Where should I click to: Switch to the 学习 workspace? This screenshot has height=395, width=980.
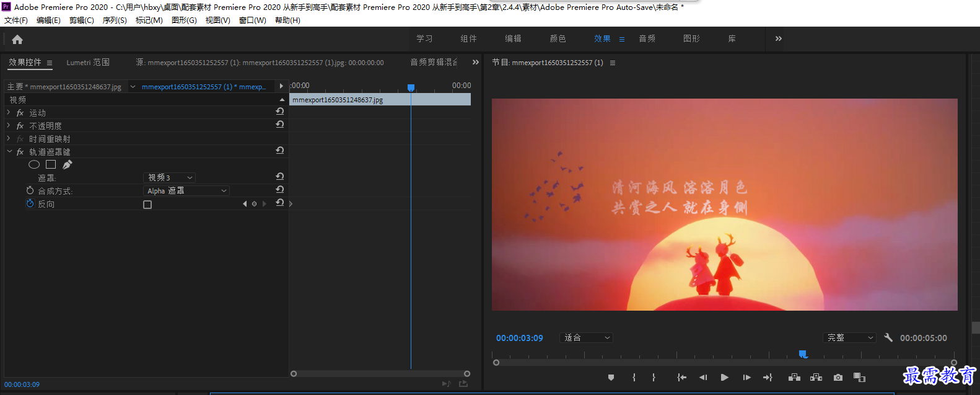tap(424, 38)
